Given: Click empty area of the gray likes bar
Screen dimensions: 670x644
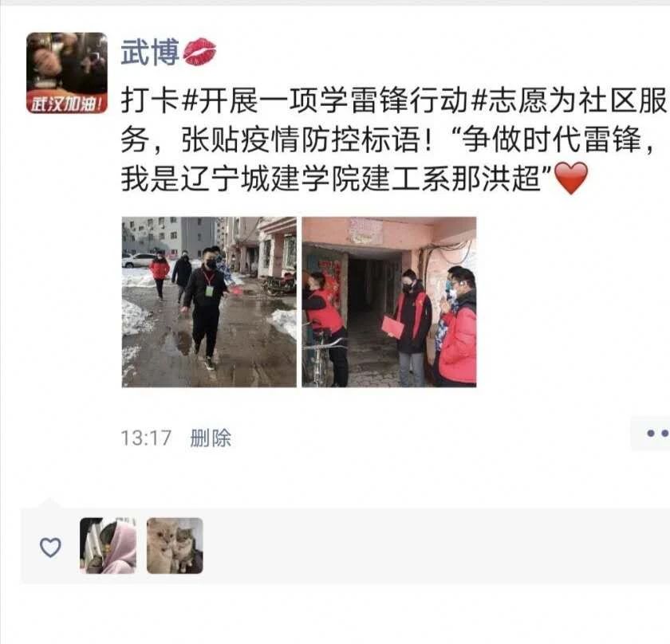Looking at the screenshot, I should click(428, 546).
